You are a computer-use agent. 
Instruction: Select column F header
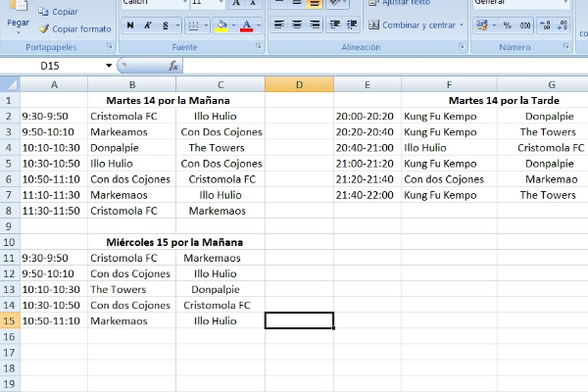click(x=449, y=84)
